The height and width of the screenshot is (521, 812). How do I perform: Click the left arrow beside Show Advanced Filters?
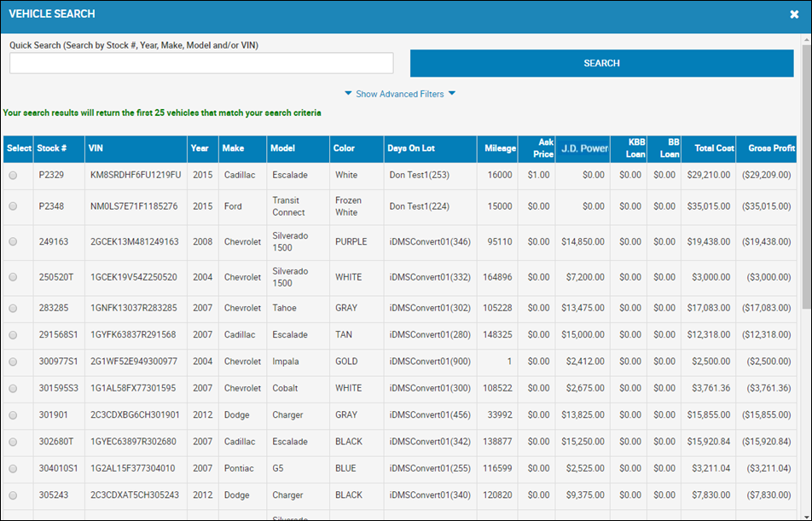coord(348,94)
